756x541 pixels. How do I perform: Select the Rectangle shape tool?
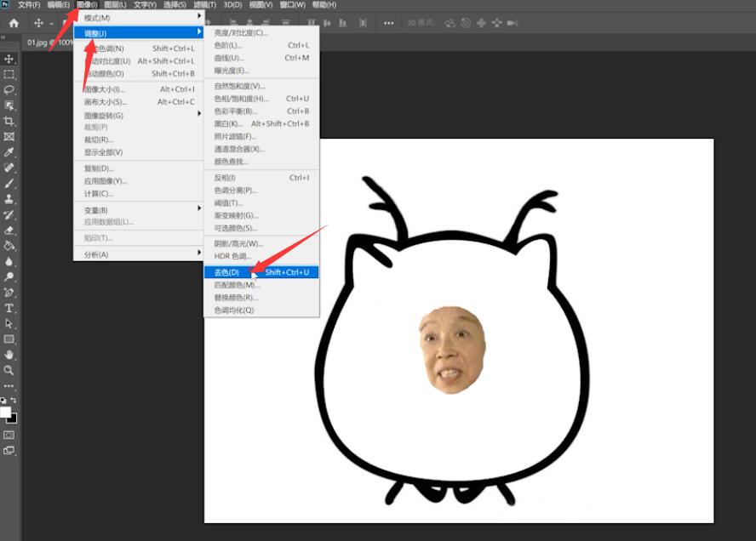9,339
